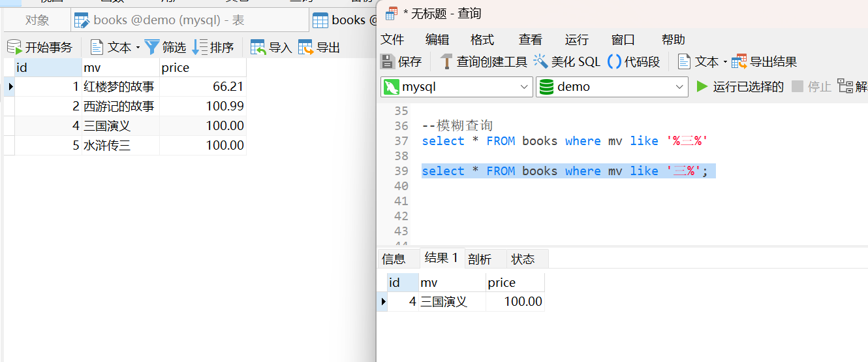Select the 三国演义 cell in the query result
The width and height of the screenshot is (868, 362).
tap(452, 301)
